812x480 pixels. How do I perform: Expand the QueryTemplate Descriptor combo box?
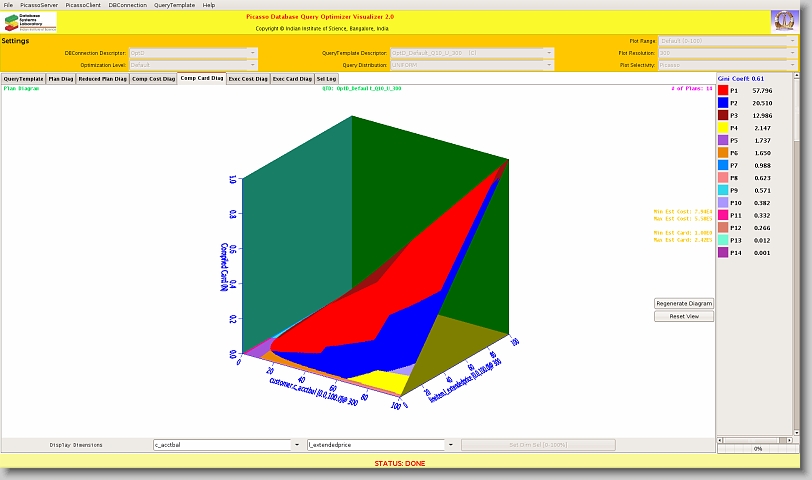coord(547,52)
